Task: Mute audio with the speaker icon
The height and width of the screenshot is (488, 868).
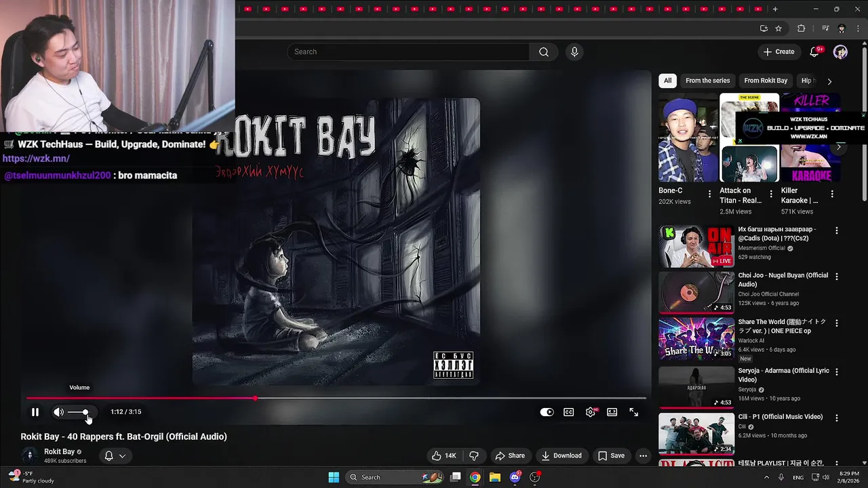Action: coord(59,412)
